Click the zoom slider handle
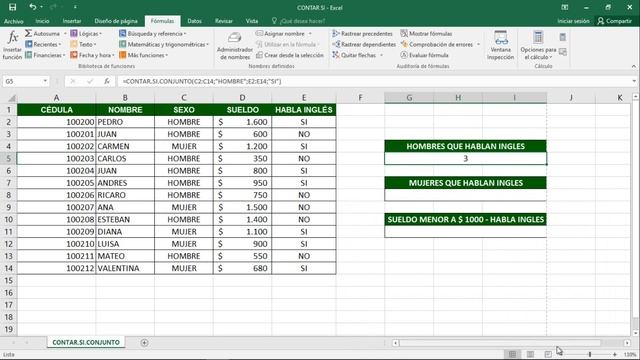This screenshot has width=640, height=360. point(590,354)
